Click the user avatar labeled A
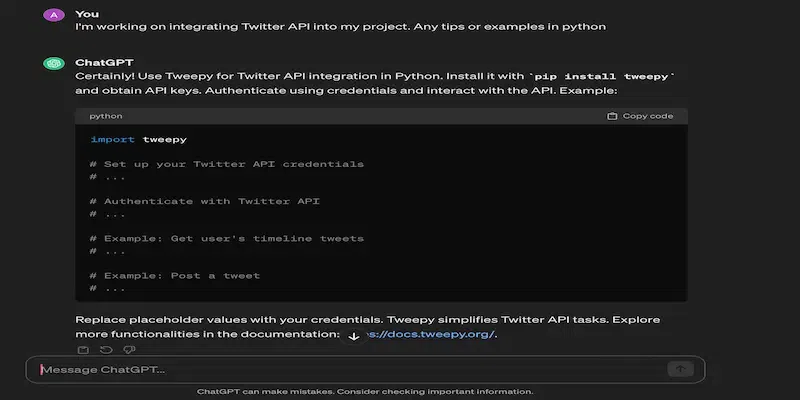This screenshot has width=800, height=400. [54, 14]
